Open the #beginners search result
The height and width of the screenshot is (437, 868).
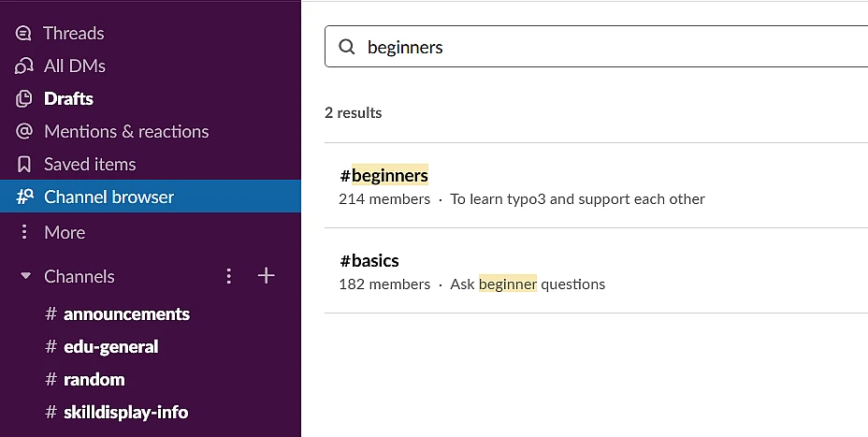[384, 175]
